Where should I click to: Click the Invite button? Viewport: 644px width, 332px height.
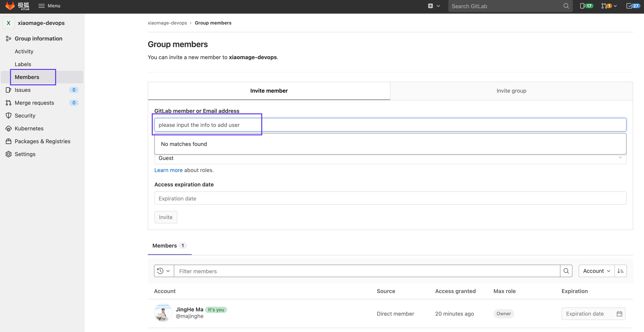coord(165,217)
